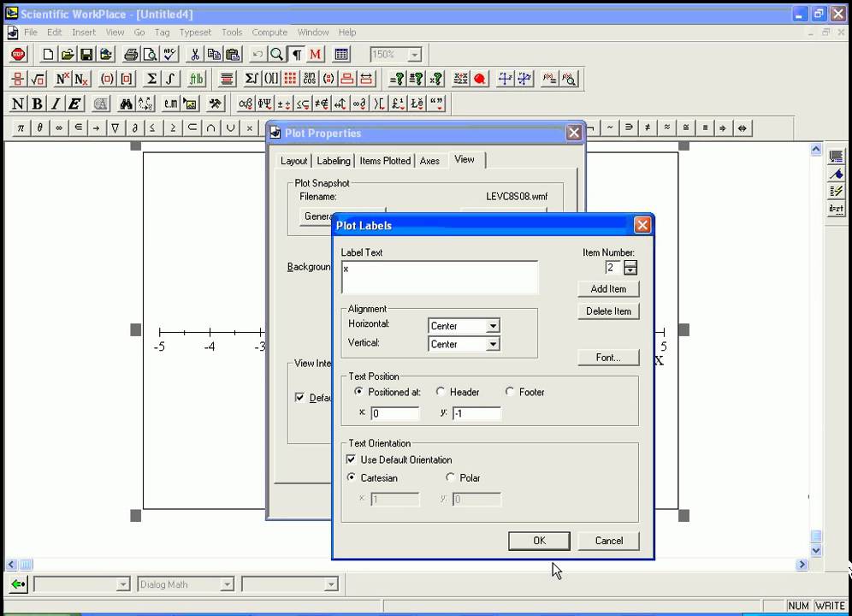Open the Compute menu
852x616 pixels.
coord(269,32)
